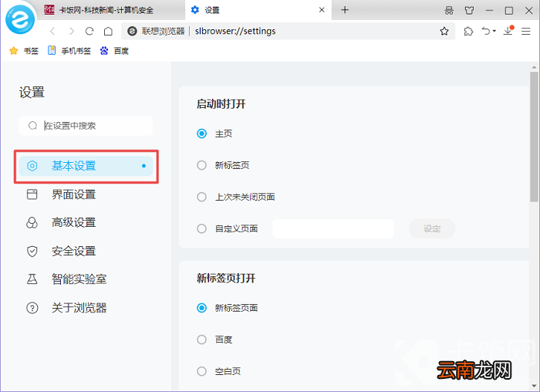The width and height of the screenshot is (540, 392).
Task: Click the scrollbar up arrow
Action: [x=534, y=67]
